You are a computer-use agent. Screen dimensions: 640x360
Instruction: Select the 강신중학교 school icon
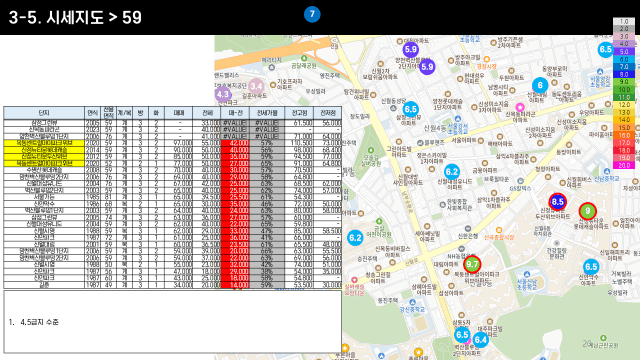coord(412,302)
